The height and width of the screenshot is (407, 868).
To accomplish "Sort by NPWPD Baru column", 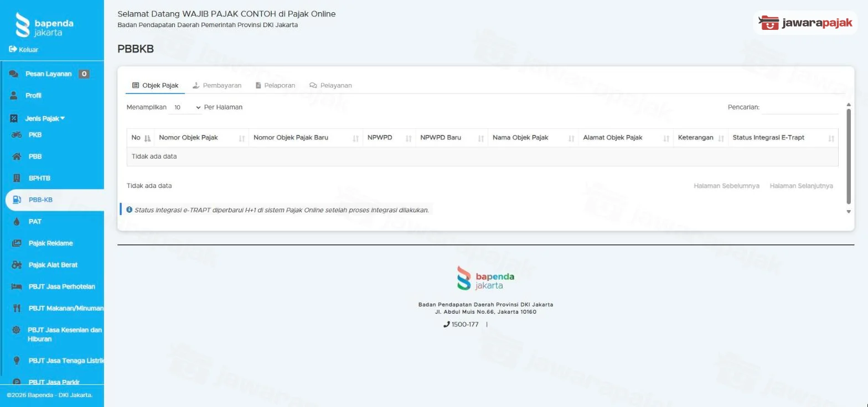I will [452, 138].
